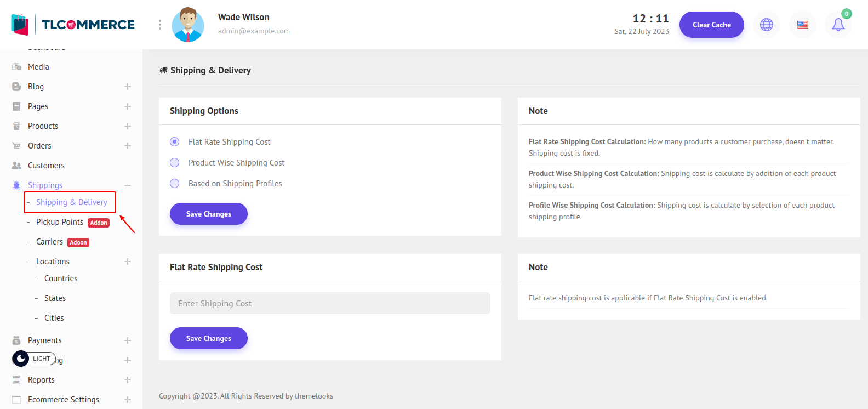Select Product Wise Shipping Cost option

click(175, 163)
